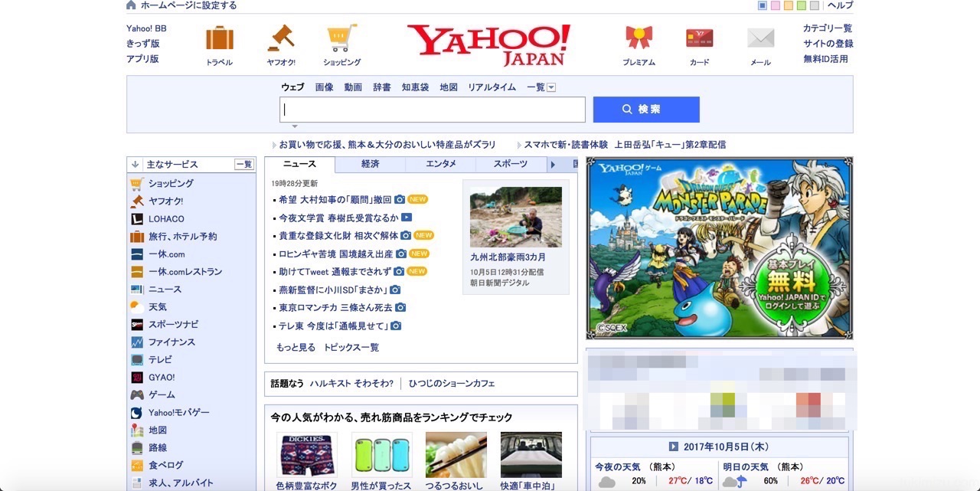This screenshot has height=491, width=980.
Task: Select the 辞書 search tab
Action: click(382, 87)
